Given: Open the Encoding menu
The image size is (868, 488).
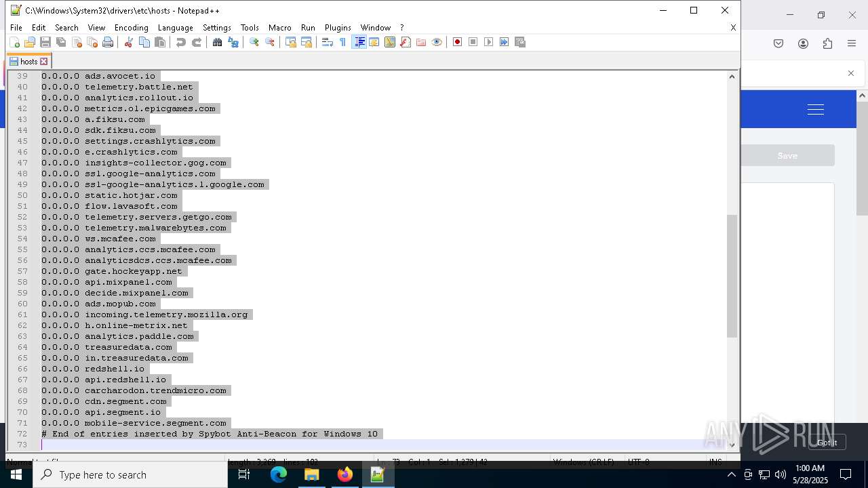Looking at the screenshot, I should pos(132,28).
